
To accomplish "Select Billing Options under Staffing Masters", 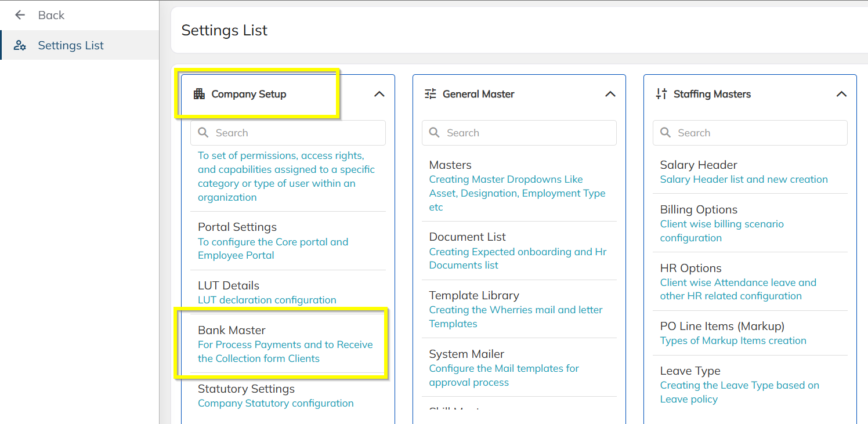I will (x=699, y=209).
